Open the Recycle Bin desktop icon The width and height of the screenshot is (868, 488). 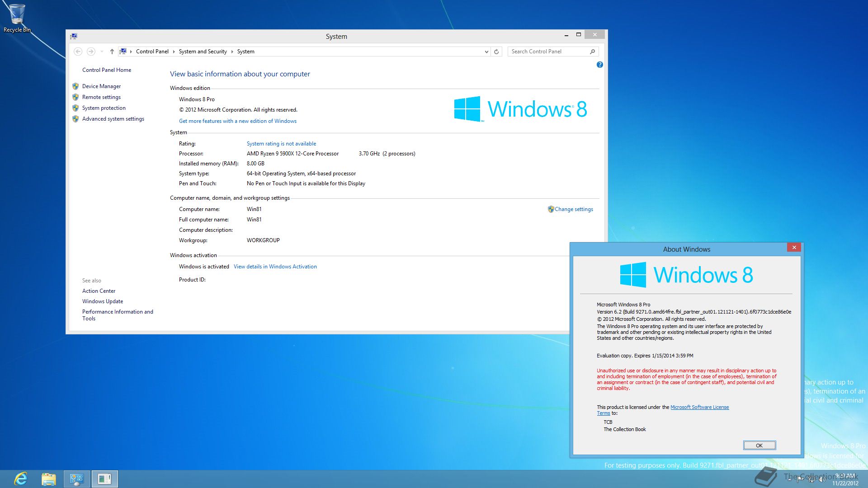[x=17, y=18]
